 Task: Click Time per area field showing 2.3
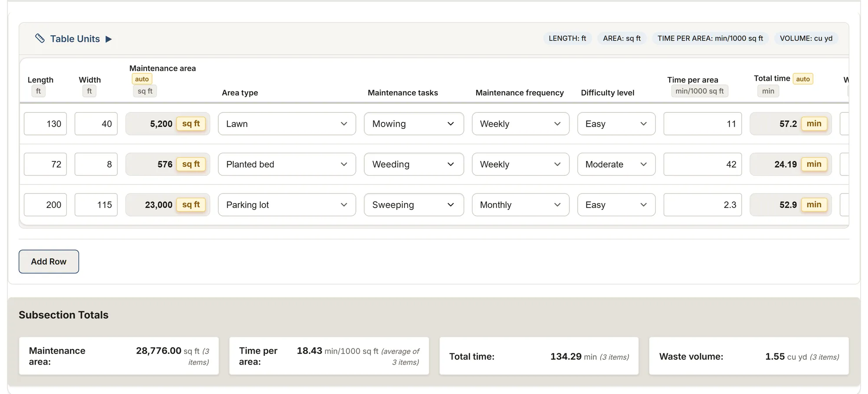click(703, 204)
